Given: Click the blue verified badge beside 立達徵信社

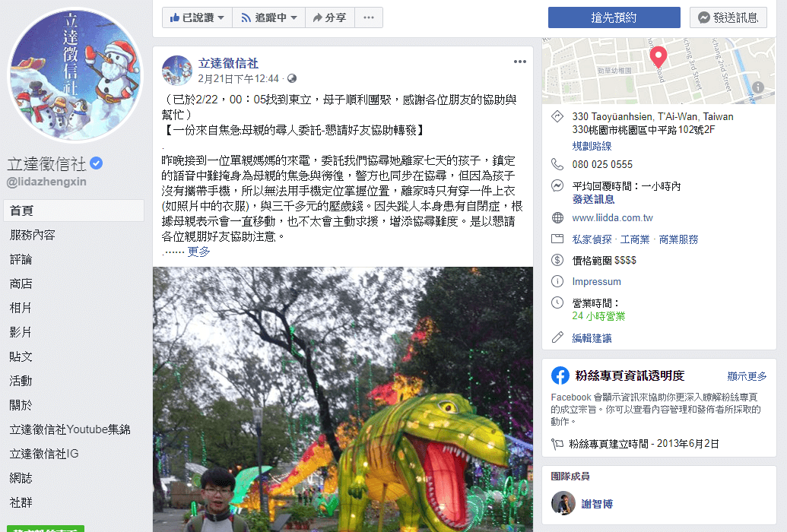Looking at the screenshot, I should point(97,163).
